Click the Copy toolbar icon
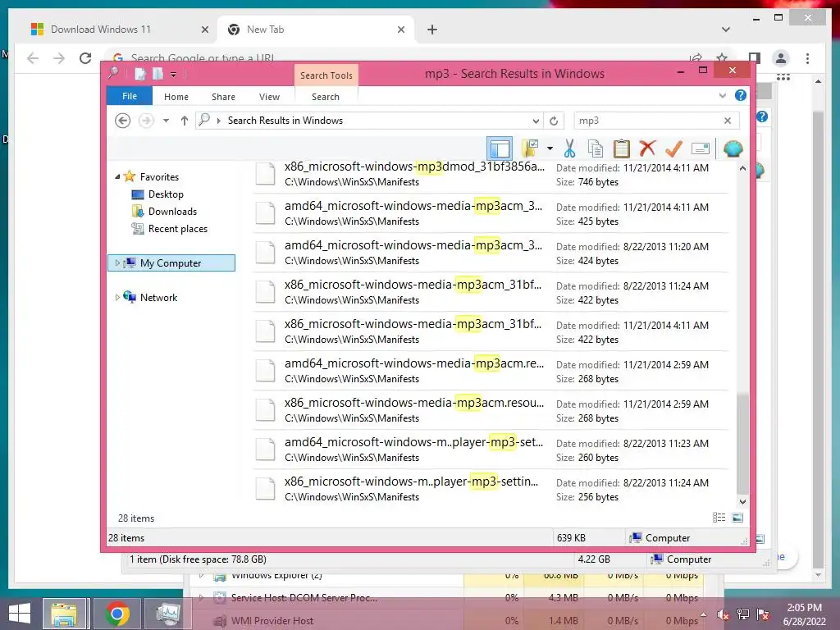 click(x=596, y=148)
